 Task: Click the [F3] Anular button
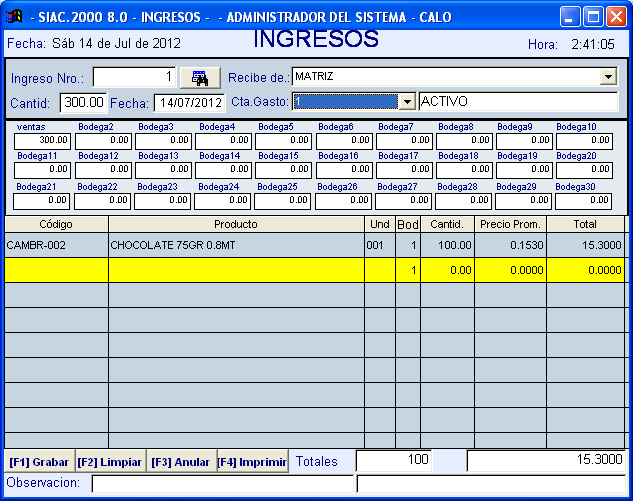click(180, 462)
